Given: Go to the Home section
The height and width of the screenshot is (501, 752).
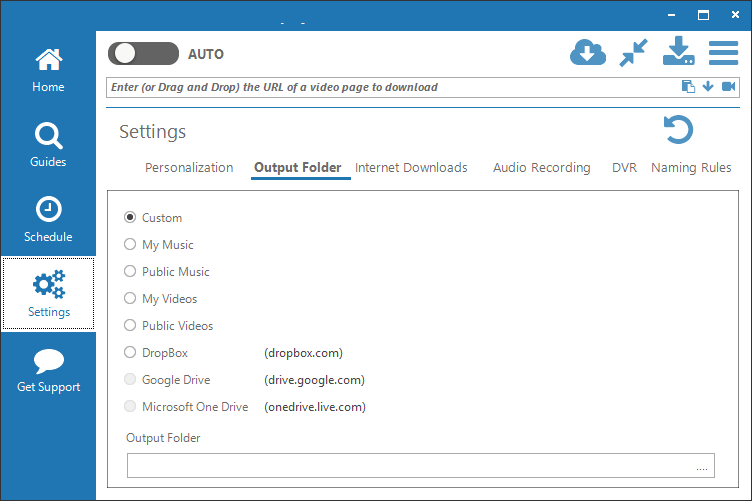Looking at the screenshot, I should point(48,70).
